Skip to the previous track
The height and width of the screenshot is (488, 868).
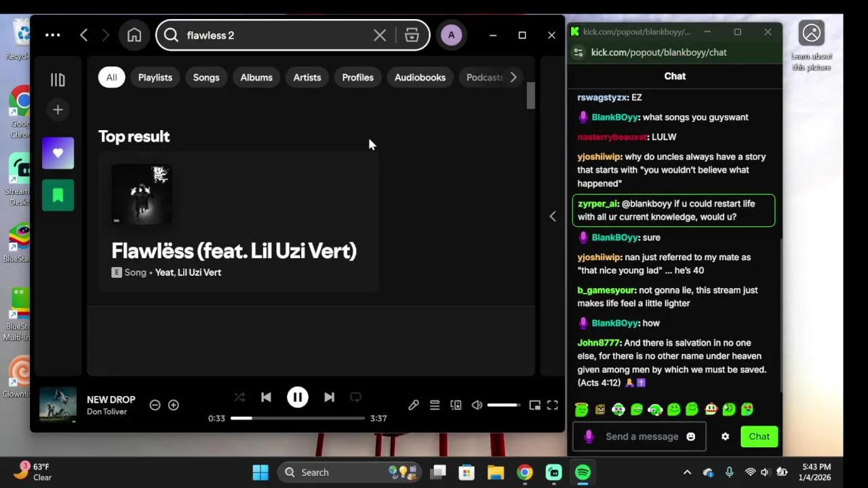[x=266, y=397]
